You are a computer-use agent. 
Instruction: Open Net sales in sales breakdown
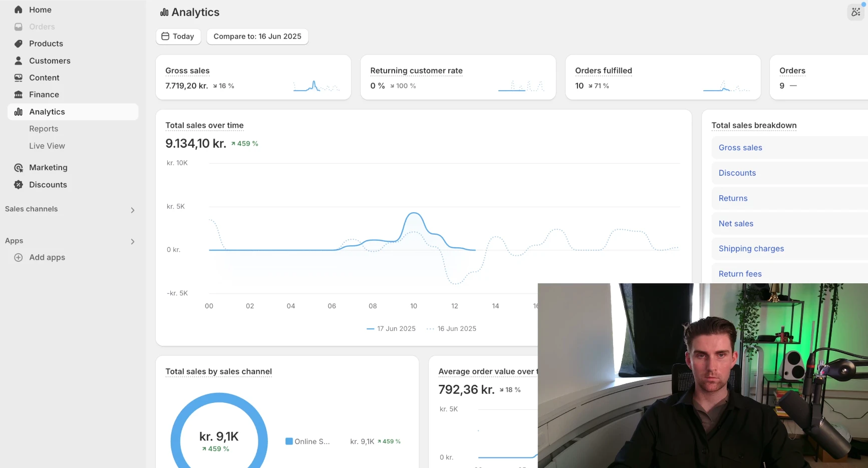tap(736, 224)
